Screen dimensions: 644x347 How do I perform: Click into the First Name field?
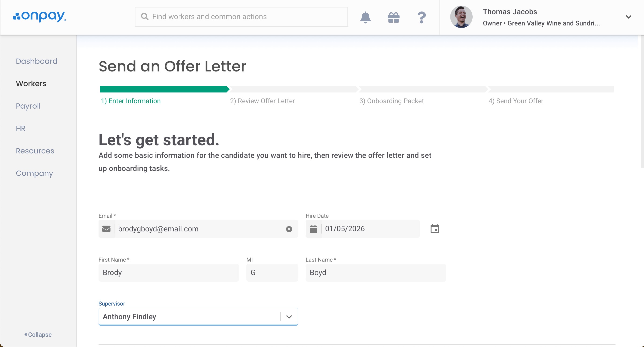click(x=169, y=273)
